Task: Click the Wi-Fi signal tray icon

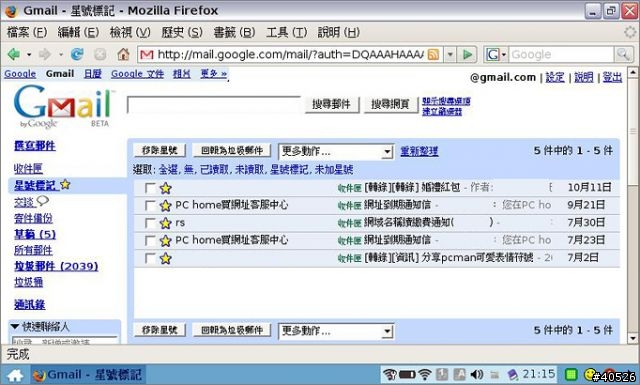Action: 425,374
